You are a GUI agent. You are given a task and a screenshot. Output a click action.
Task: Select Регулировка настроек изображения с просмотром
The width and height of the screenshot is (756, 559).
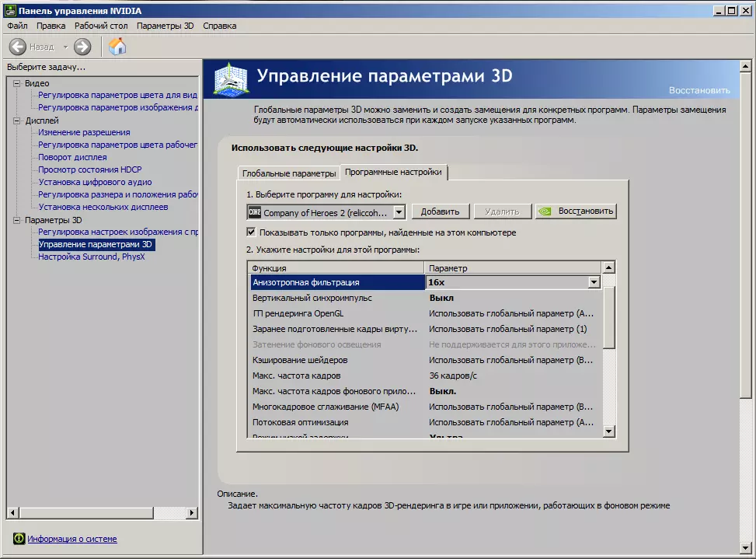click(x=118, y=232)
